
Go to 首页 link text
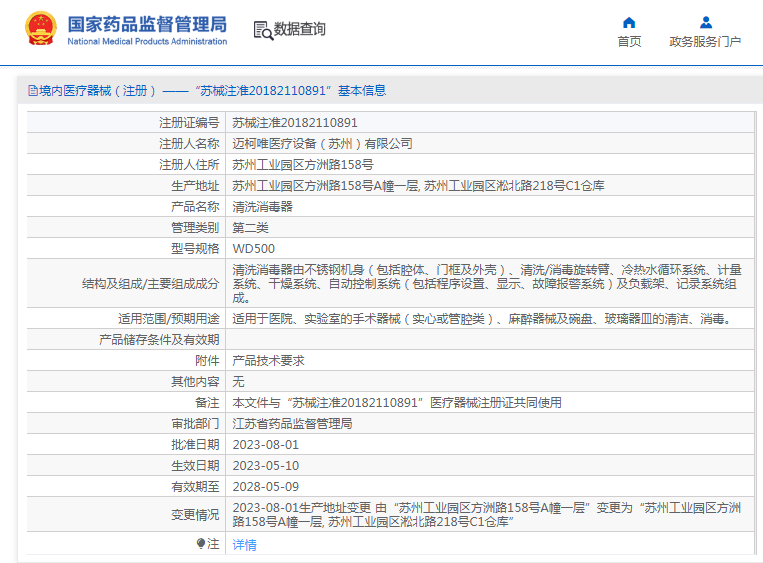click(x=629, y=42)
